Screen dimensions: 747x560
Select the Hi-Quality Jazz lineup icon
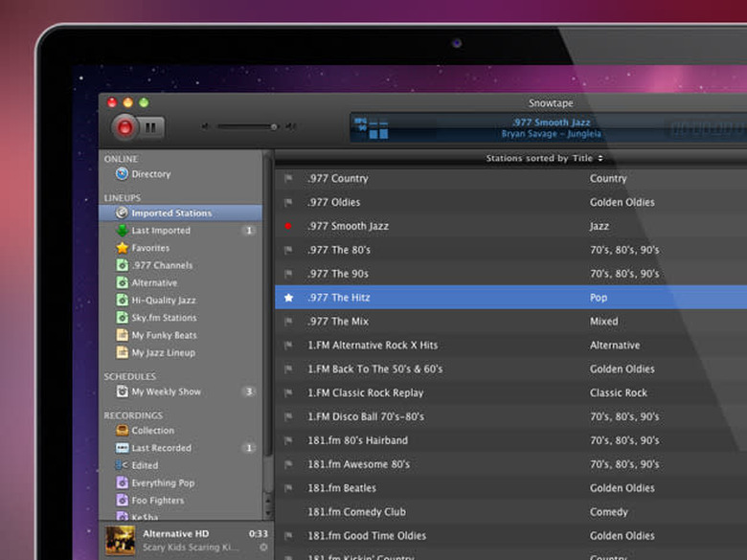pyautogui.click(x=122, y=300)
